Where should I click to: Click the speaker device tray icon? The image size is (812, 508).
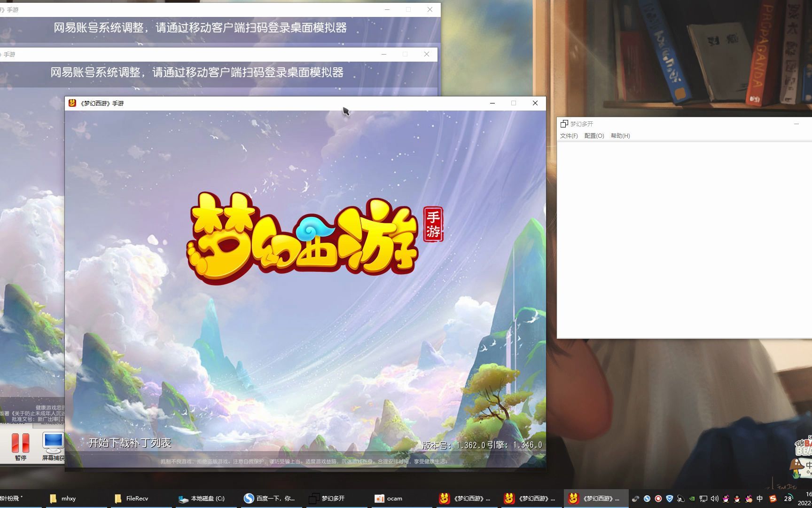(680, 499)
